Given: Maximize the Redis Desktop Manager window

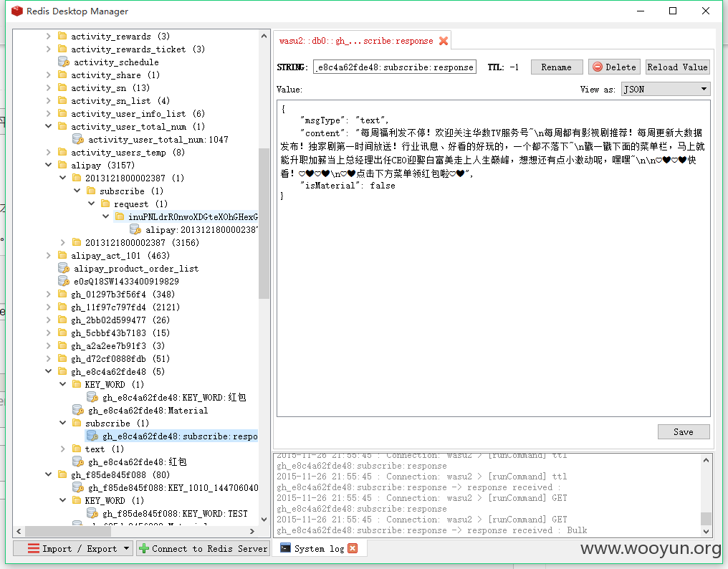Looking at the screenshot, I should (x=672, y=11).
